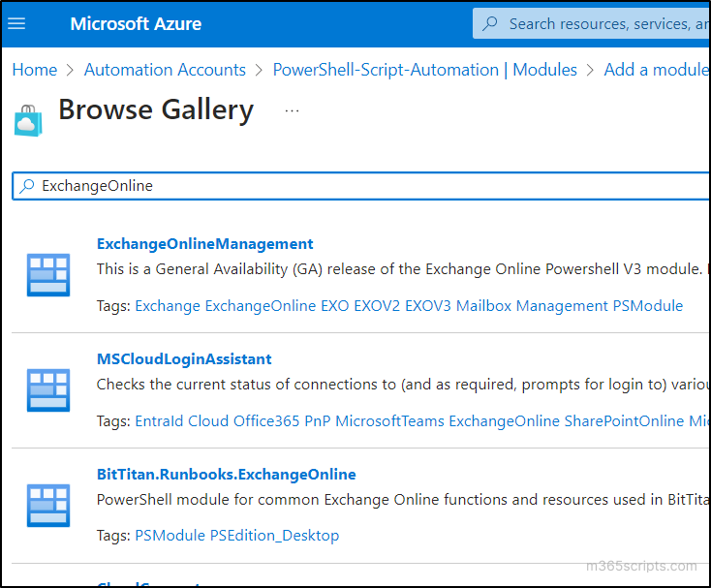Open the Azure portal hamburger menu

tap(16, 23)
